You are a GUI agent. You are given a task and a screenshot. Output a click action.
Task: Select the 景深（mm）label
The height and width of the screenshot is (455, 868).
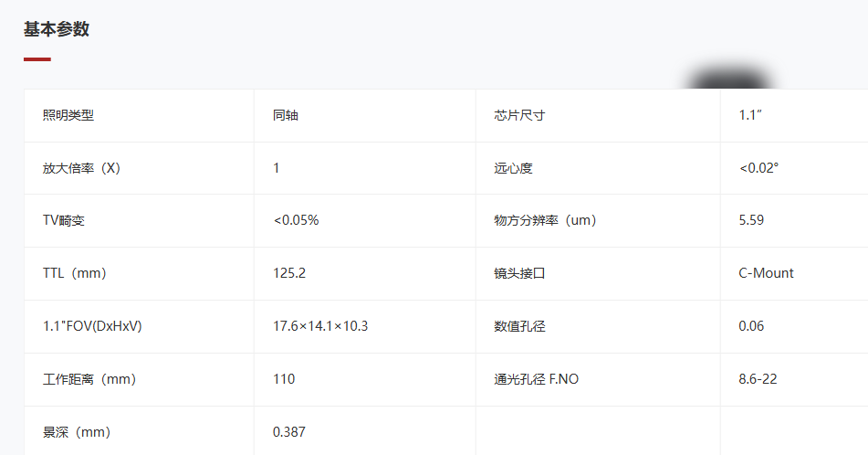[77, 432]
